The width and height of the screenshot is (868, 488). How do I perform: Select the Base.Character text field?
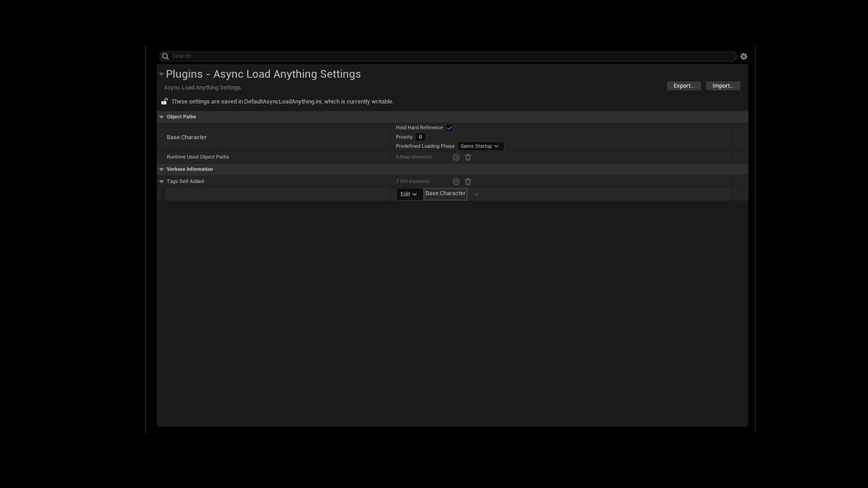[445, 193]
